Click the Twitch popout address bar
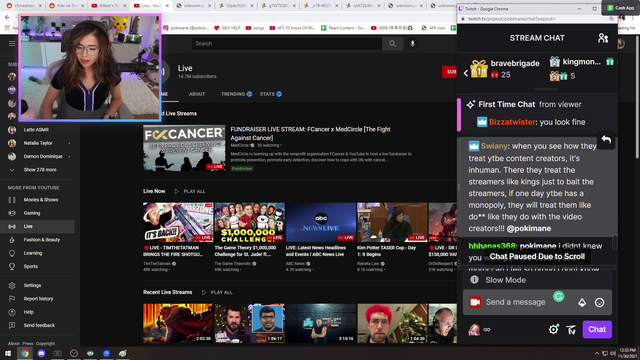 click(x=536, y=19)
